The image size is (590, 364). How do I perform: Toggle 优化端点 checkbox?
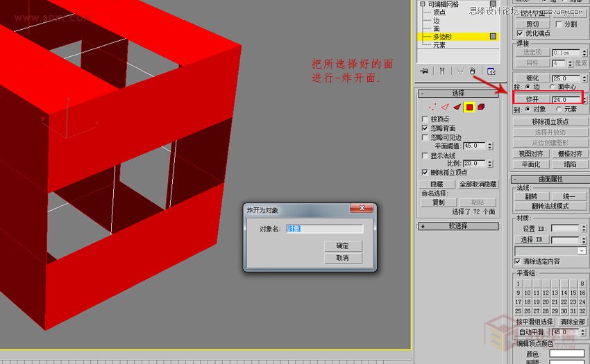(520, 33)
